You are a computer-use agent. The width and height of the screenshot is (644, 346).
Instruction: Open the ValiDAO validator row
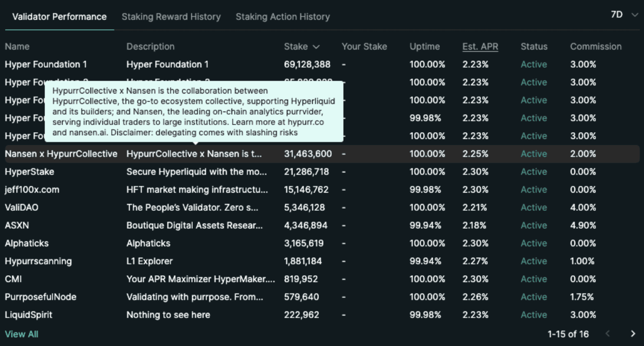22,208
